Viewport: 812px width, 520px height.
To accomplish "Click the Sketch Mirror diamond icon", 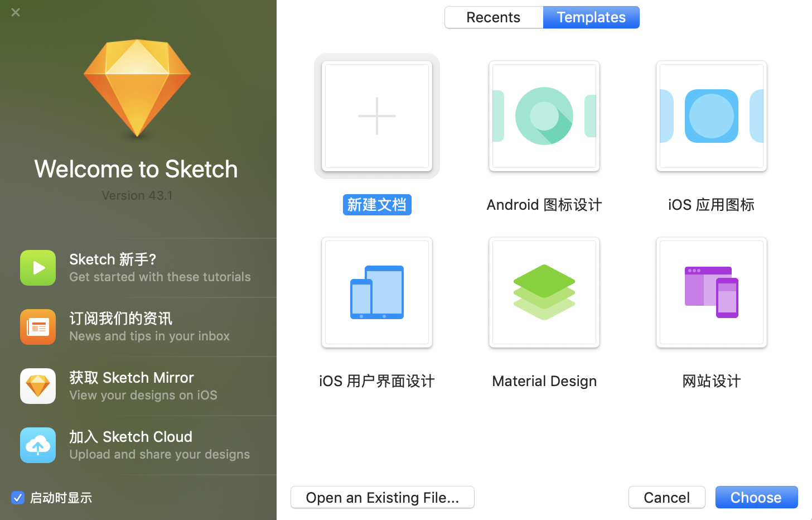I will (37, 386).
